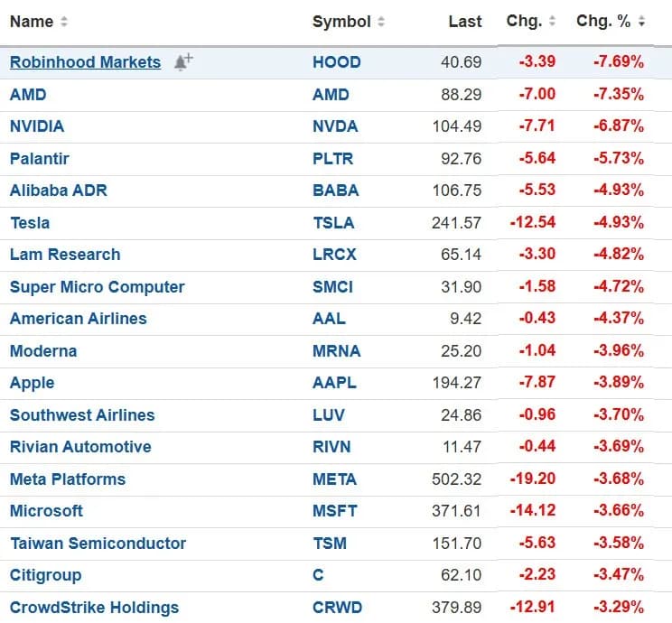Select the Alibaba ADR link
Image resolution: width=672 pixels, height=623 pixels.
pos(58,191)
